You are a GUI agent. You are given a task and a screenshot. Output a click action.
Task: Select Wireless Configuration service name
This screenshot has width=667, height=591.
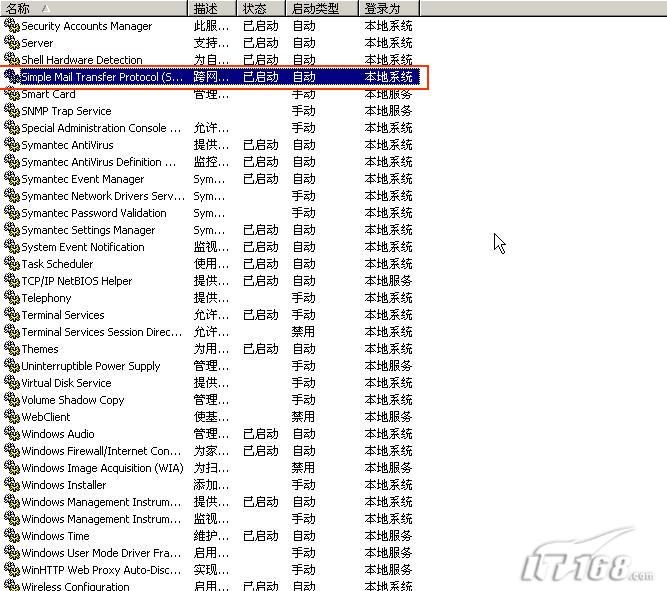pyautogui.click(x=75, y=586)
